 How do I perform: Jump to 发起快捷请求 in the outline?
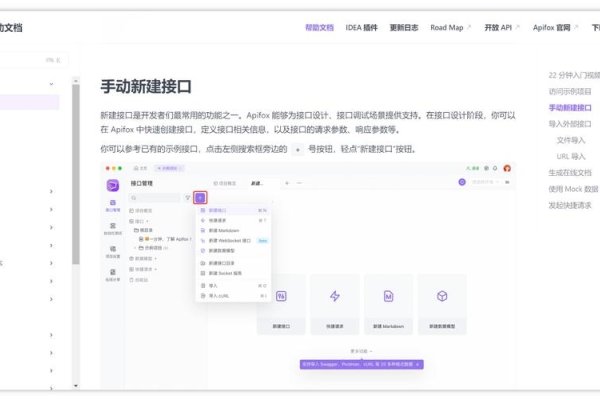click(570, 206)
